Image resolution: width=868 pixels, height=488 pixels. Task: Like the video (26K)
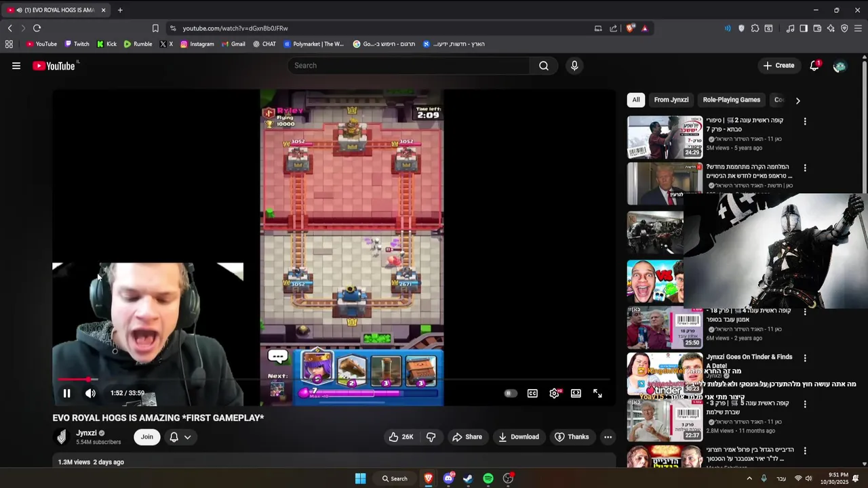tap(401, 437)
